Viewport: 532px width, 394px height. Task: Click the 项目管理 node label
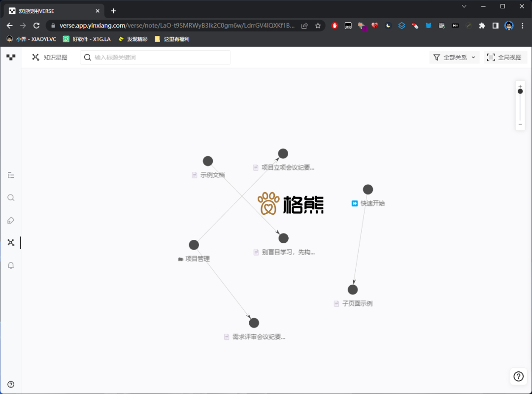click(x=198, y=259)
